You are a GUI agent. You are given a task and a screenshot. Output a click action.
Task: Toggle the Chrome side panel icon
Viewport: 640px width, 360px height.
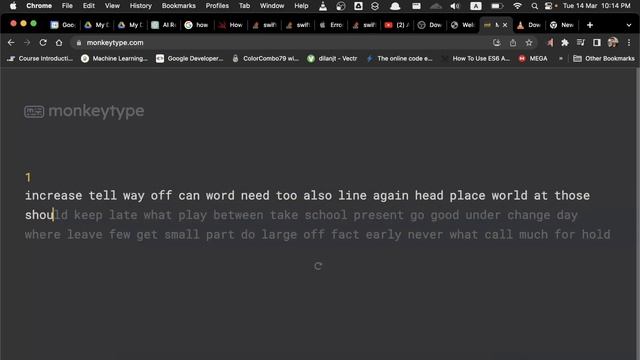(x=596, y=42)
